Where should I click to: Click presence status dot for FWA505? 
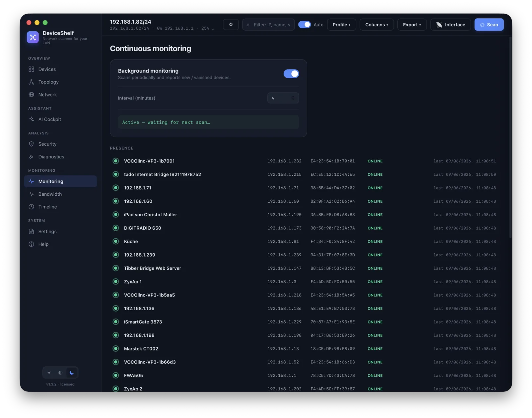click(x=116, y=376)
